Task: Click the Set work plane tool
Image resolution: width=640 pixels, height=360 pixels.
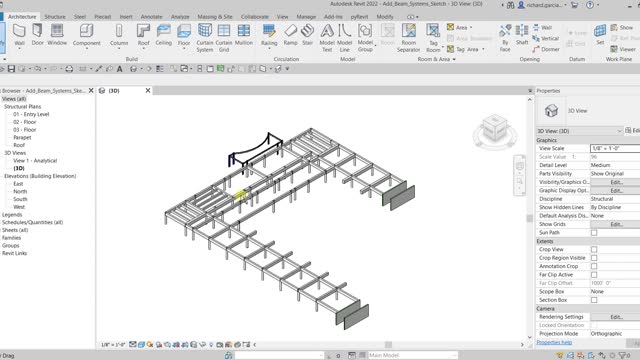Action: (x=600, y=35)
